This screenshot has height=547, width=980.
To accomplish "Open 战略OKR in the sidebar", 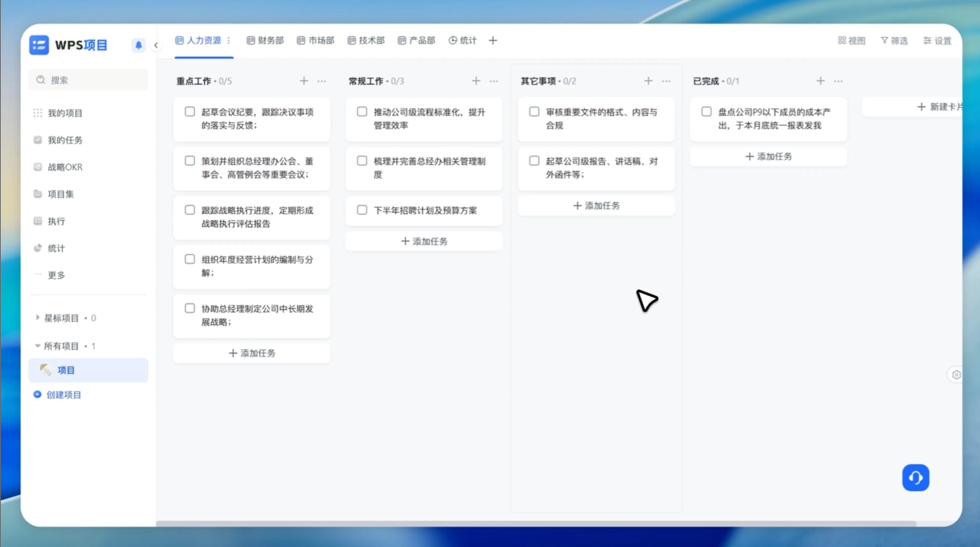I will (65, 168).
